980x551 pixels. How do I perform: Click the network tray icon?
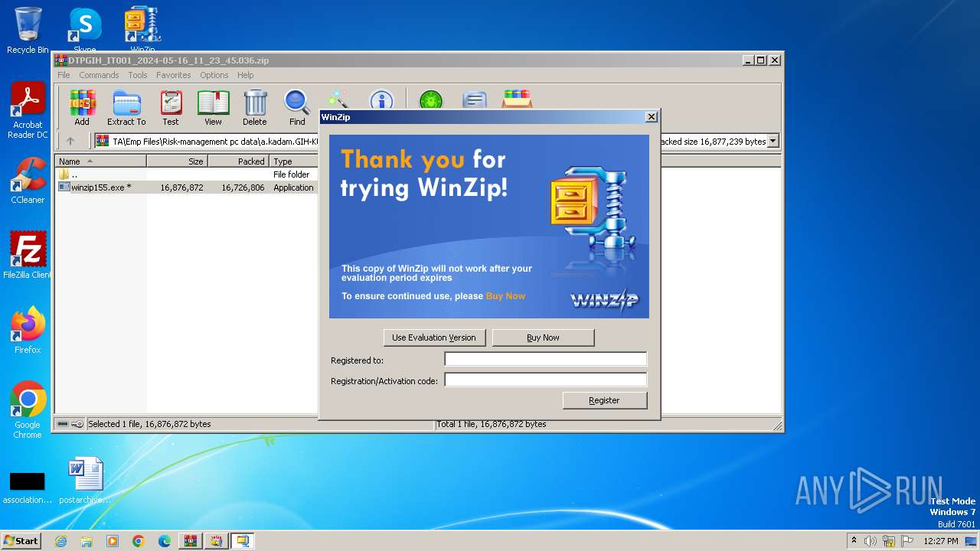coord(889,541)
